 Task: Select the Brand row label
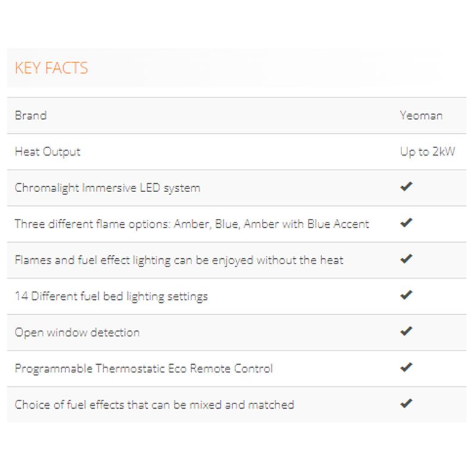coord(31,115)
